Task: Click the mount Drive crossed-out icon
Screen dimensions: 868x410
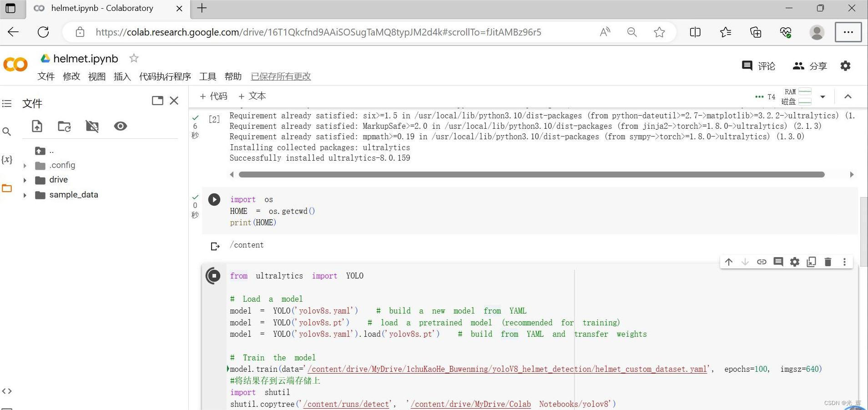Action: (x=92, y=126)
